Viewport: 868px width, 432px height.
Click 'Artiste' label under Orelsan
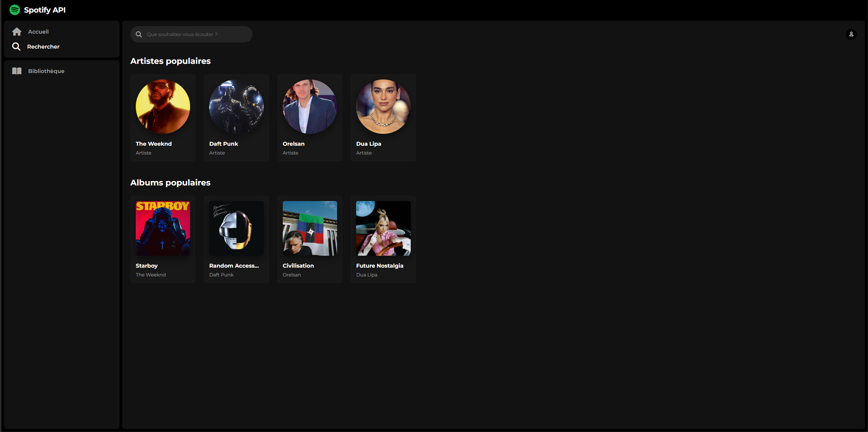click(291, 153)
